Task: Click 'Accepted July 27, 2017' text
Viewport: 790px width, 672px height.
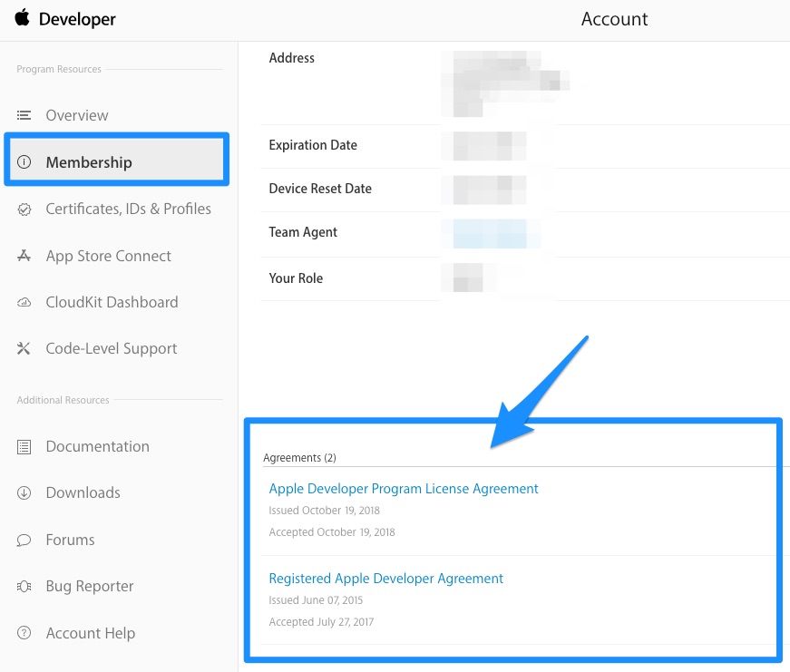Action: click(321, 621)
